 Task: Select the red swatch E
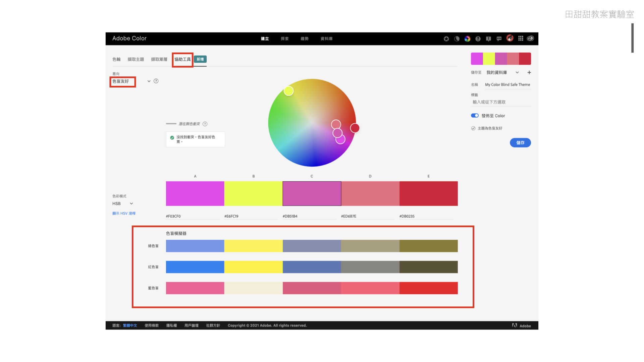tap(428, 194)
